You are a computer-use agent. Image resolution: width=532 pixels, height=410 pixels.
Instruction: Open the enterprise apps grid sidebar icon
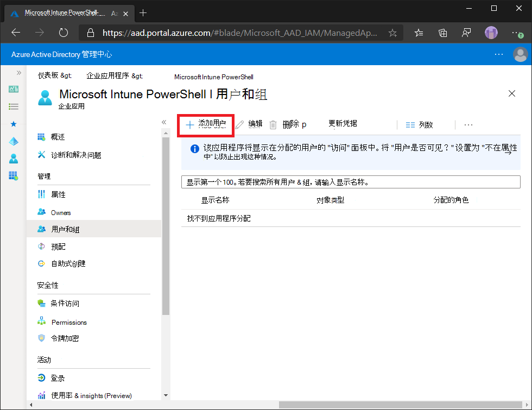coord(14,175)
